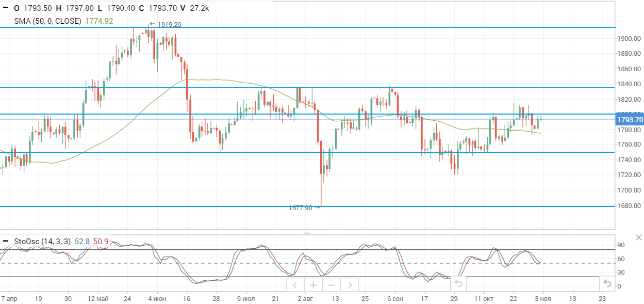Click the oscillator axis label 90
This screenshot has width=644, height=304.
click(x=621, y=245)
